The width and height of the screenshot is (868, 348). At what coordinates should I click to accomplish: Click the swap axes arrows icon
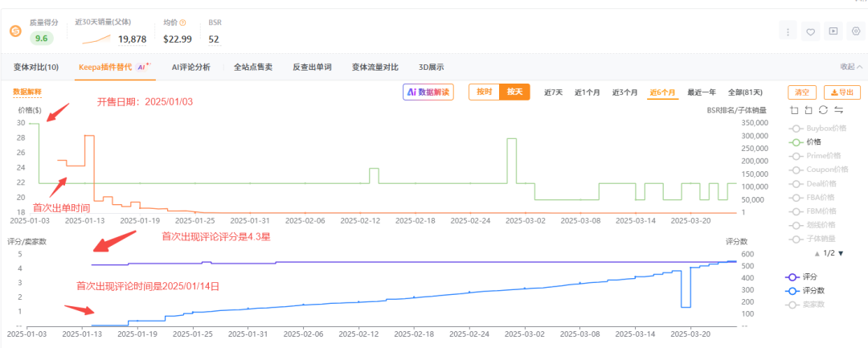coord(838,110)
